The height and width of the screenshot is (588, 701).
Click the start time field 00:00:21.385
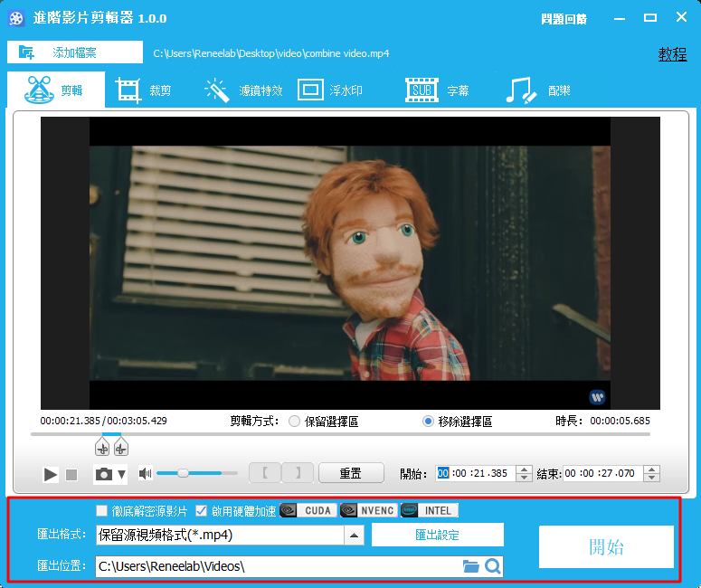tap(475, 473)
